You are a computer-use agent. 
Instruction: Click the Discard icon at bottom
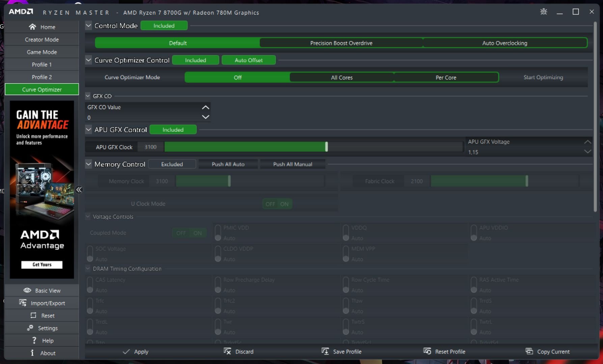[x=227, y=351]
